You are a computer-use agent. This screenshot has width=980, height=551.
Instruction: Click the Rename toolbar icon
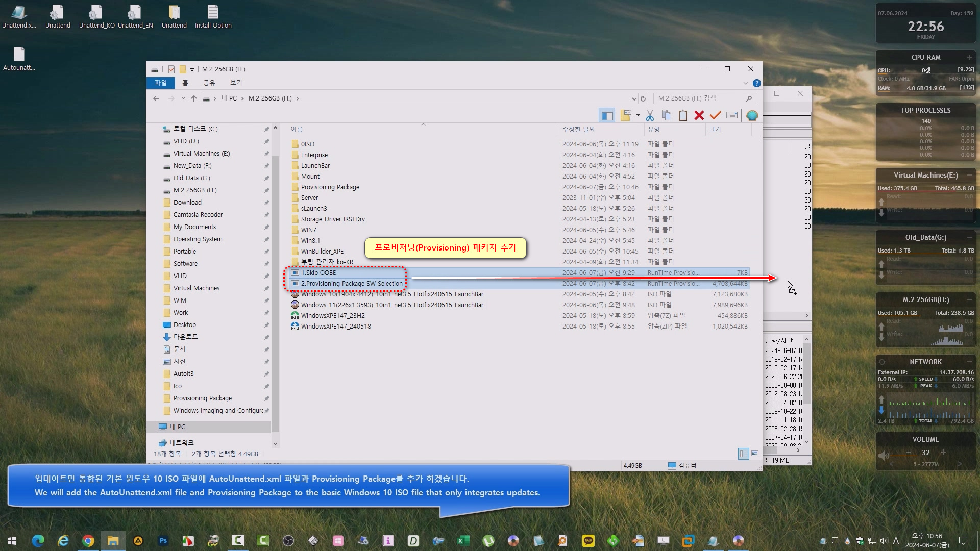pyautogui.click(x=732, y=116)
